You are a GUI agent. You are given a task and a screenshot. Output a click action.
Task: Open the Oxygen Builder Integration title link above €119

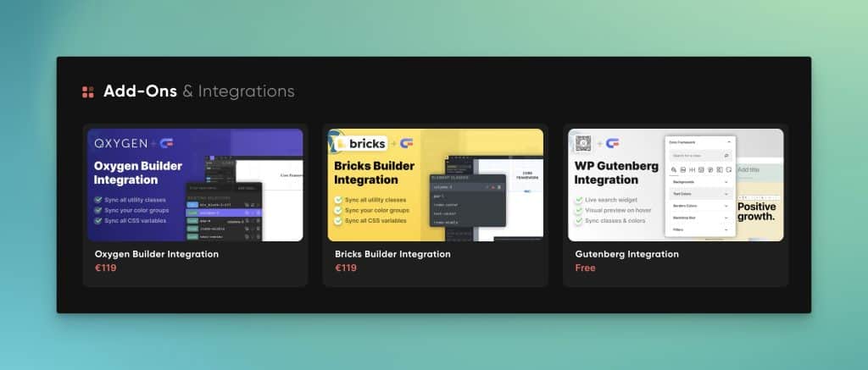point(157,254)
